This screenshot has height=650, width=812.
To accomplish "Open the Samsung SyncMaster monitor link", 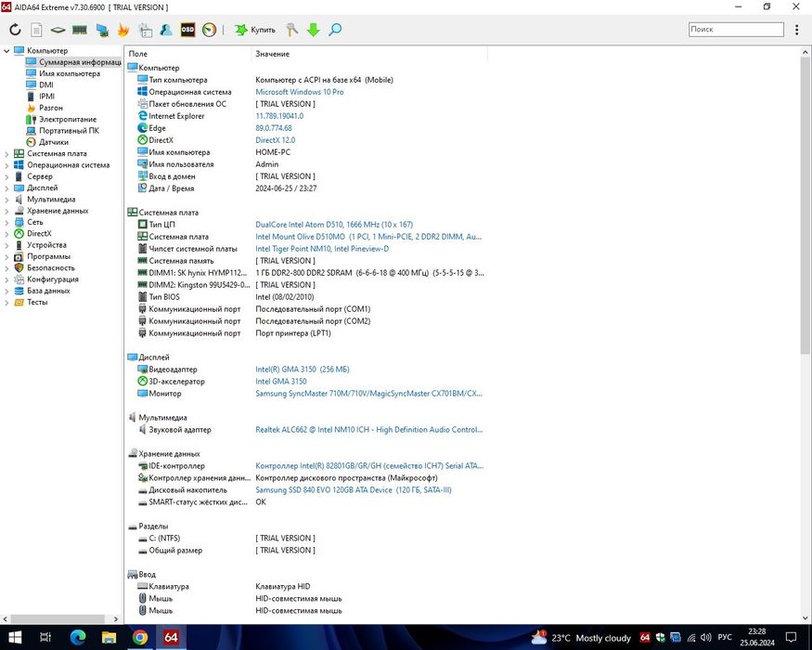I will pos(368,394).
